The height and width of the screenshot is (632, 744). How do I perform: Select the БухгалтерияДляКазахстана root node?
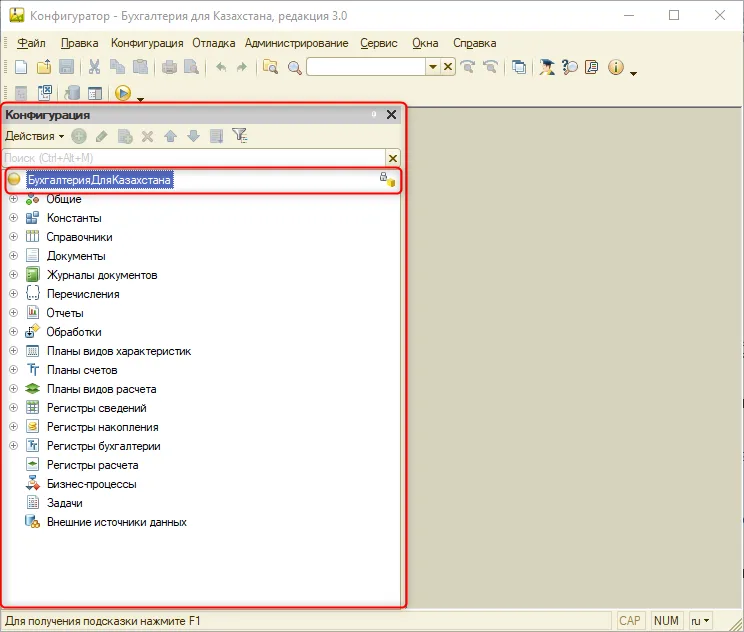click(100, 180)
